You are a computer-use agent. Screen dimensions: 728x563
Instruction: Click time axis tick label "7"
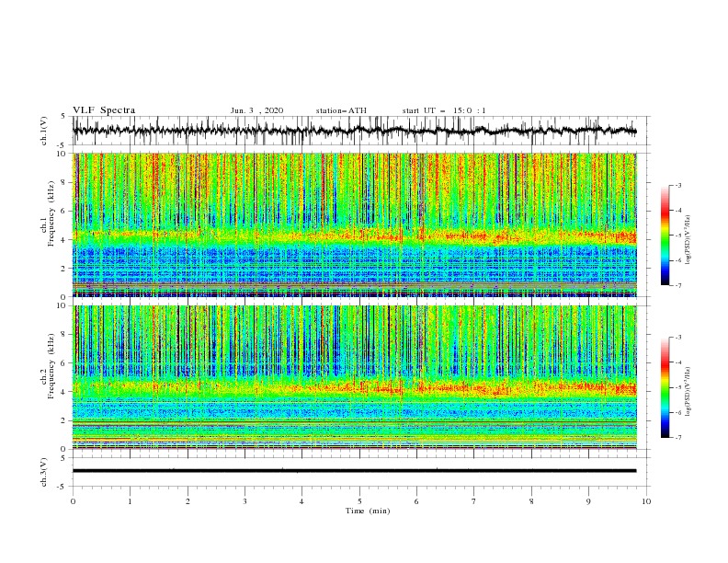point(474,501)
